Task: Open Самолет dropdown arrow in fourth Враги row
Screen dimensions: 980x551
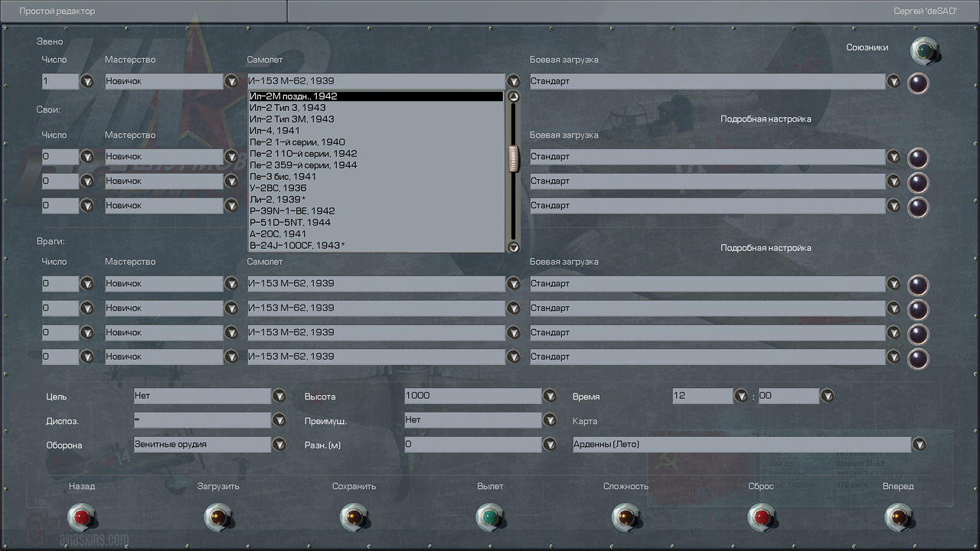Action: [513, 357]
